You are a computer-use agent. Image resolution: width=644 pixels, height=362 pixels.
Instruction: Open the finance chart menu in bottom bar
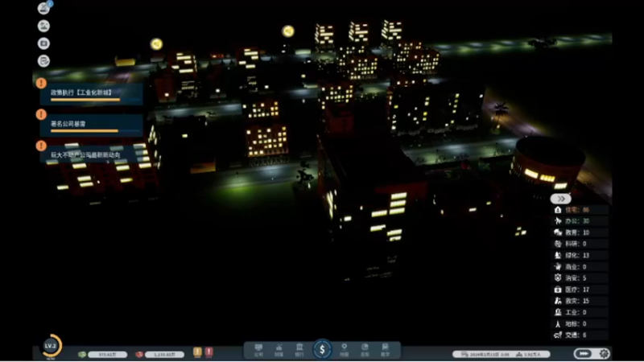pyautogui.click(x=279, y=350)
